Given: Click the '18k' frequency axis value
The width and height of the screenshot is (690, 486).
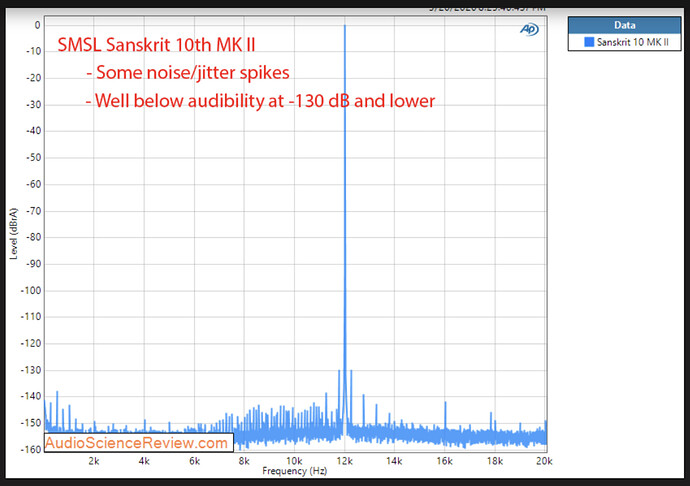Looking at the screenshot, I should tap(495, 461).
